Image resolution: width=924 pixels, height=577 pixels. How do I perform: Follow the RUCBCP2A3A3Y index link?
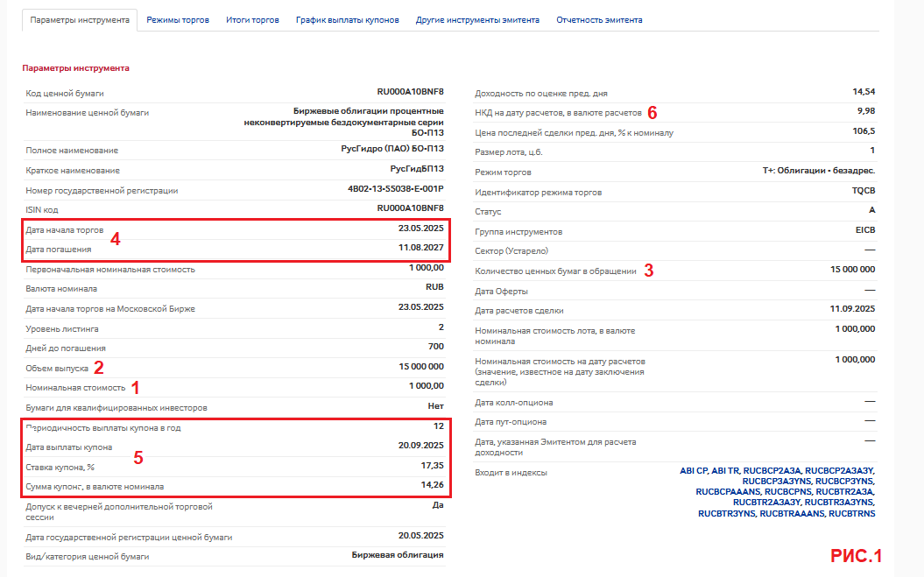click(840, 471)
